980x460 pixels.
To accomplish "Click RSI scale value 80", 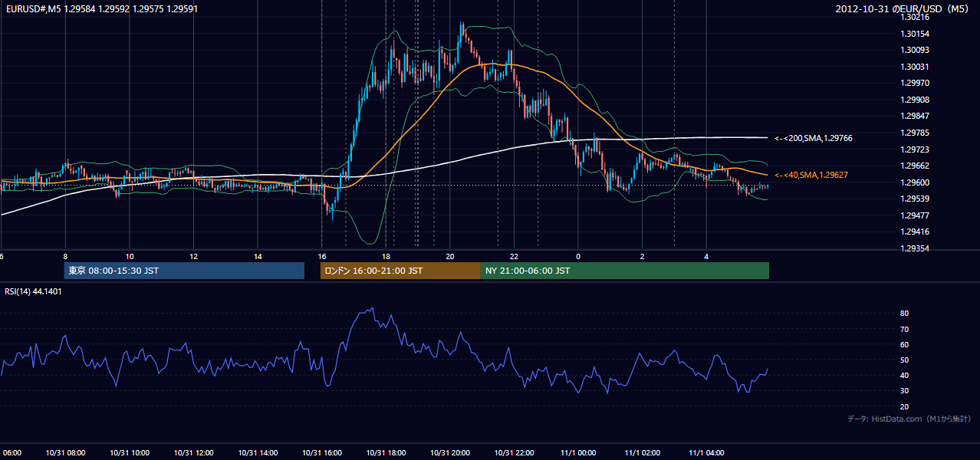I will point(905,314).
